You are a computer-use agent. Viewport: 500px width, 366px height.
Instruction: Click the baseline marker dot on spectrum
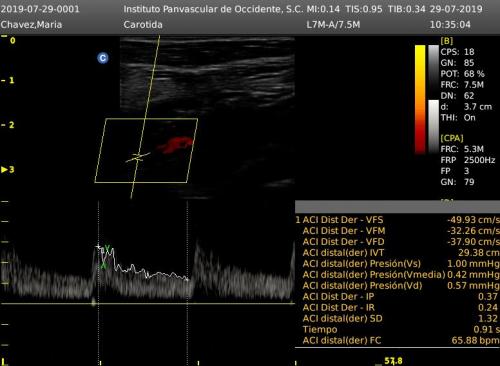[x=94, y=303]
